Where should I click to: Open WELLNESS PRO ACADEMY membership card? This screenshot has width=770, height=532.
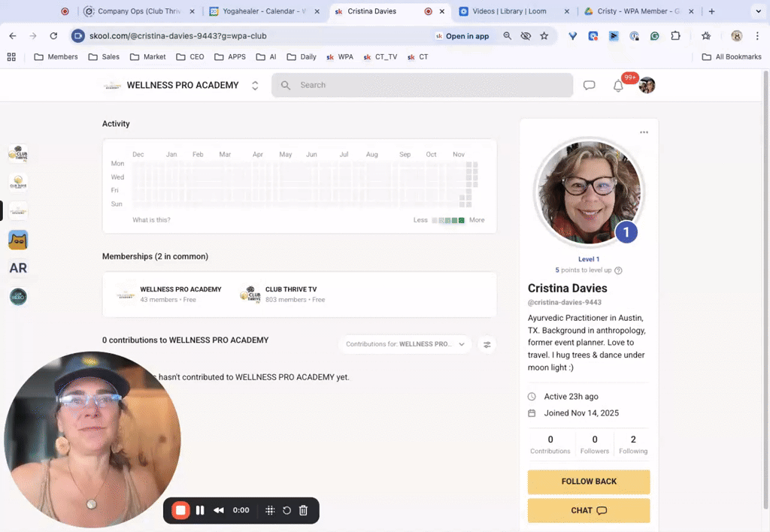pos(168,294)
